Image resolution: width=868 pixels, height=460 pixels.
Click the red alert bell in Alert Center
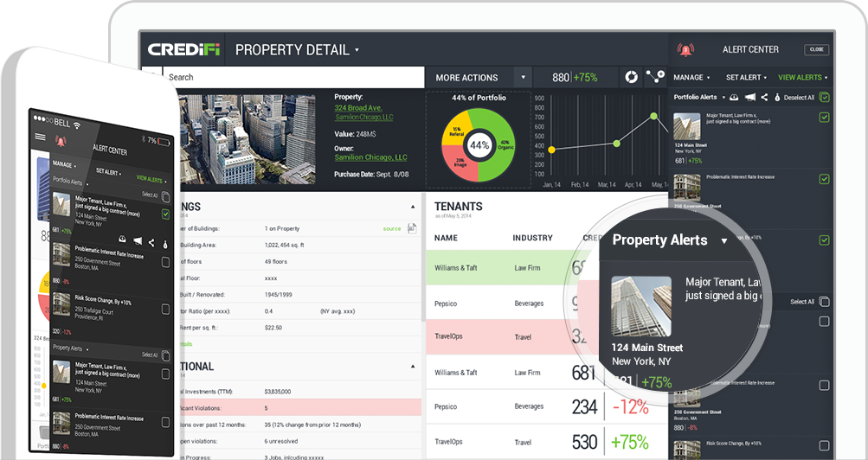686,50
